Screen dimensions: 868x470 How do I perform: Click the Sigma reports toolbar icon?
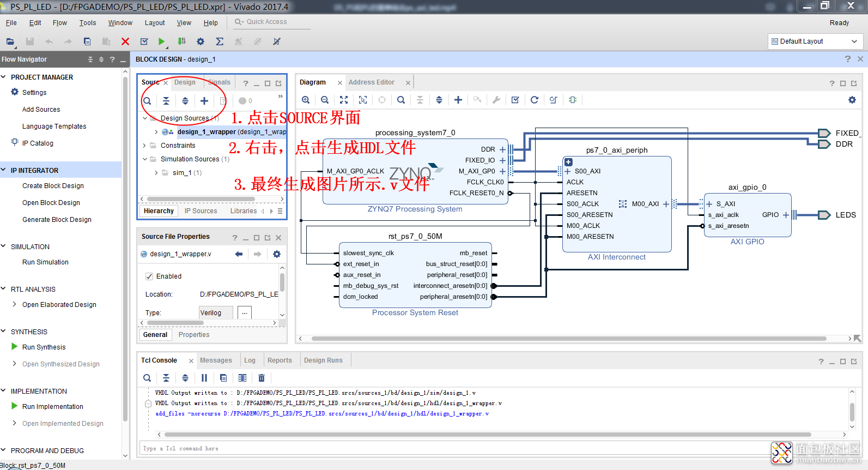pyautogui.click(x=220, y=41)
